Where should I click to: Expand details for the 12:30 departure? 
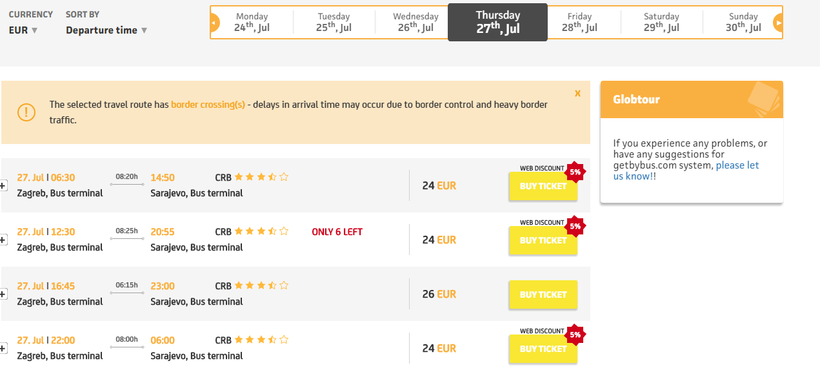point(3,240)
